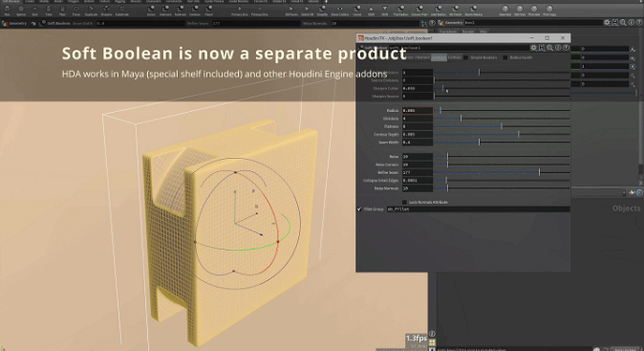Click help icon at end of viewport operation bar
Image resolution: width=644 pixels, height=351 pixels.
click(x=432, y=23)
